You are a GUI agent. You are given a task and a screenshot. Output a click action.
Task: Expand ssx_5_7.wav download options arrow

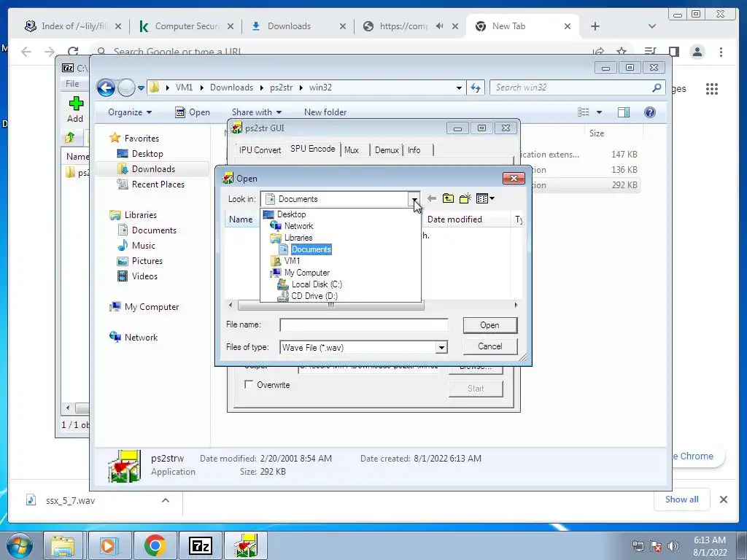(x=166, y=500)
